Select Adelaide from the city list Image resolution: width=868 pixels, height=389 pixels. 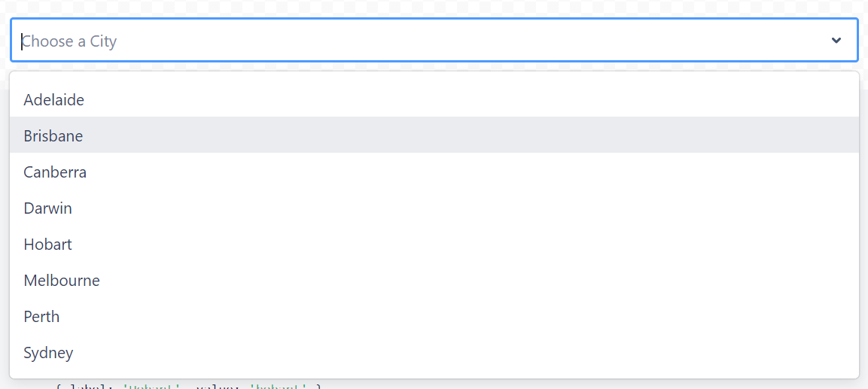click(54, 100)
